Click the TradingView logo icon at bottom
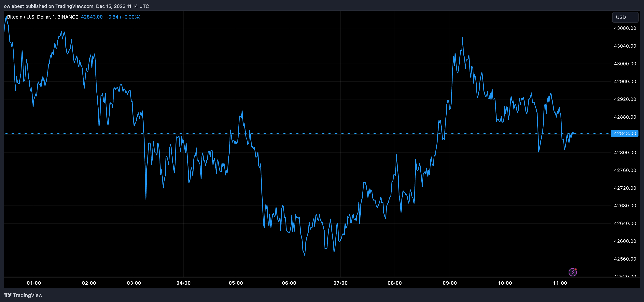This screenshot has height=302, width=644. pos(8,295)
